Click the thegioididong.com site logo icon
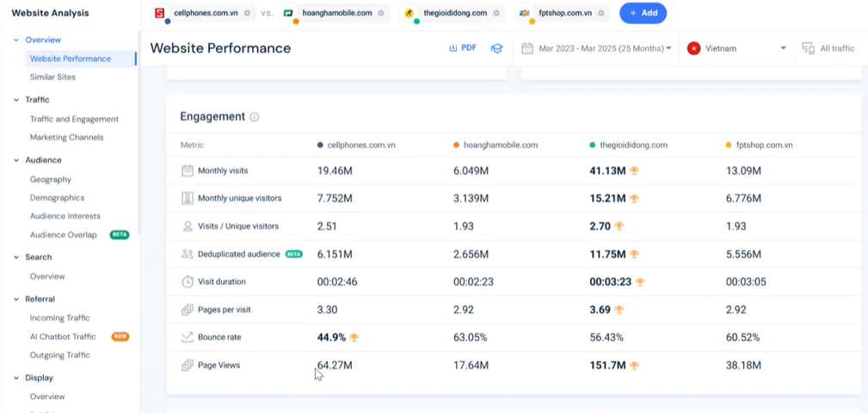 coord(409,13)
